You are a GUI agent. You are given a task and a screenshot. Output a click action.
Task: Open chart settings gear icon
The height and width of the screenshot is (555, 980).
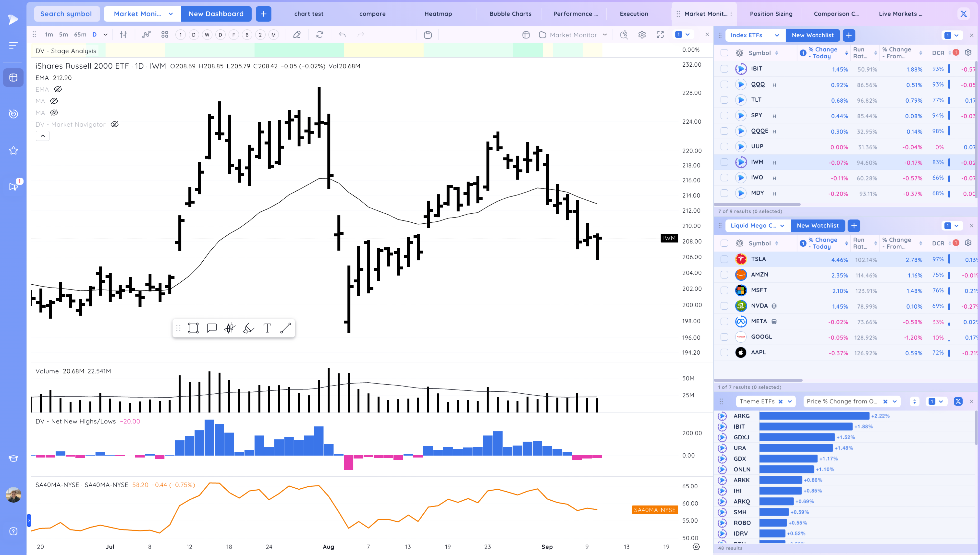642,35
